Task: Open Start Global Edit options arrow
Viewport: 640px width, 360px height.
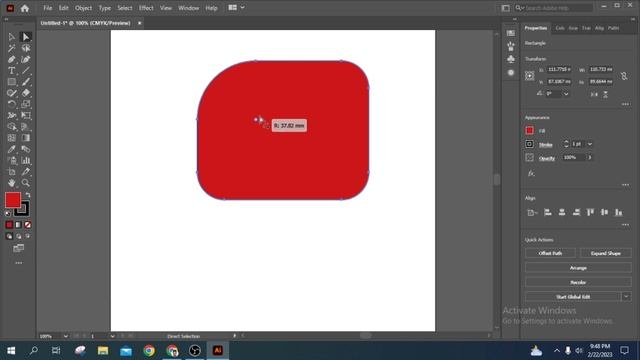Action: pos(626,297)
